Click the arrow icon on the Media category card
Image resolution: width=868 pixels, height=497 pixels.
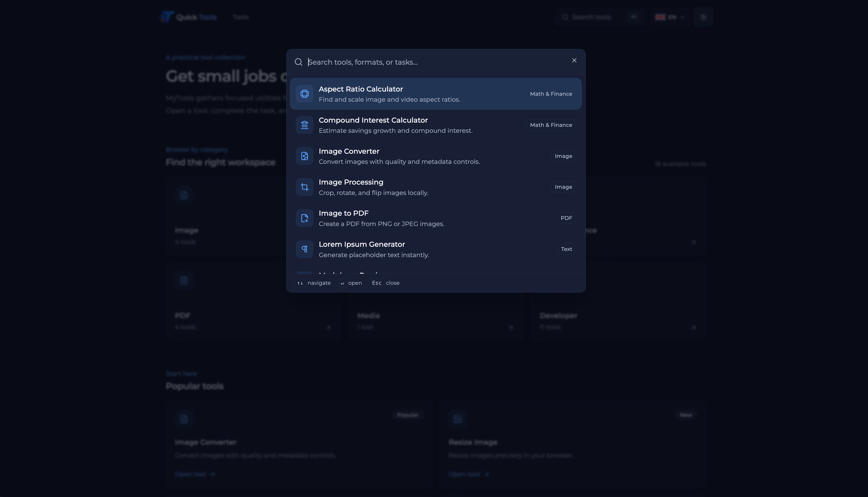pos(511,327)
